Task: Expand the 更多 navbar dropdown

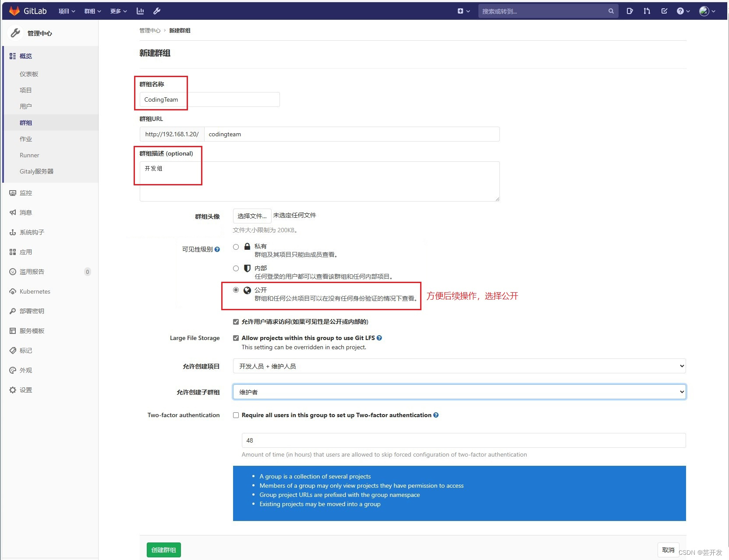Action: (119, 11)
